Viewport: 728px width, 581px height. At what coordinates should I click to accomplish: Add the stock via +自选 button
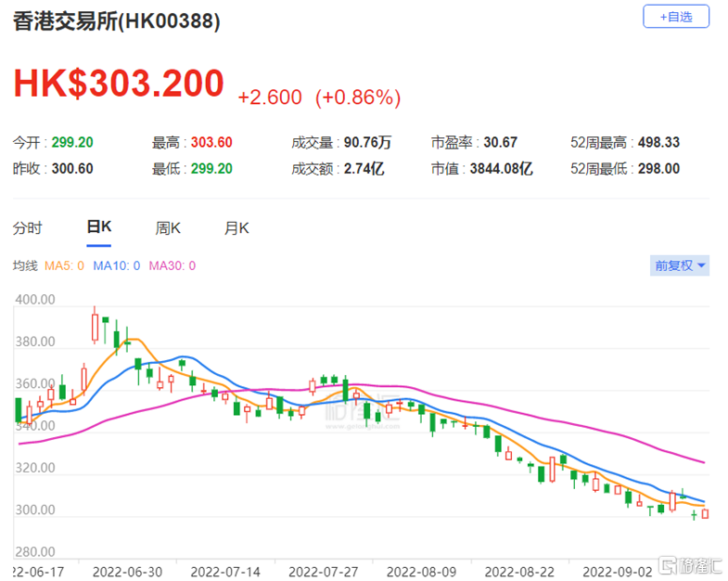[675, 17]
